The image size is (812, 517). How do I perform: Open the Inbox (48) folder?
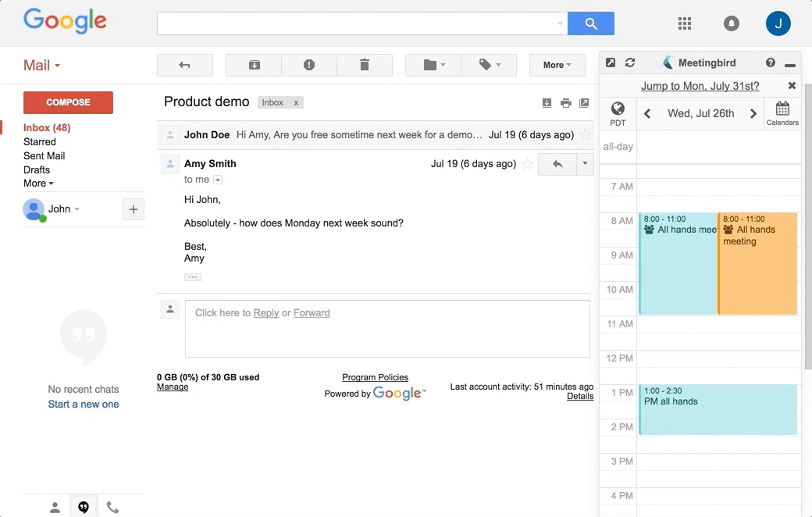47,127
